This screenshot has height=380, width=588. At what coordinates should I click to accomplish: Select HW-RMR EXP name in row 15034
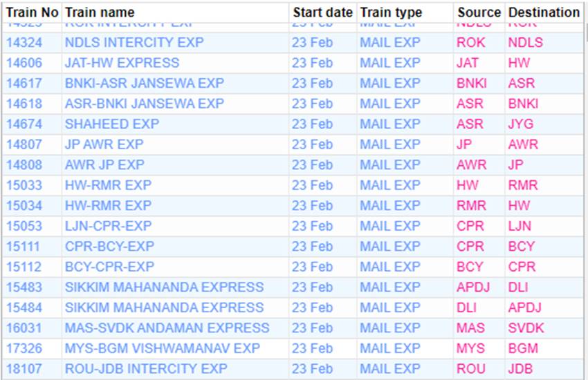pos(108,205)
